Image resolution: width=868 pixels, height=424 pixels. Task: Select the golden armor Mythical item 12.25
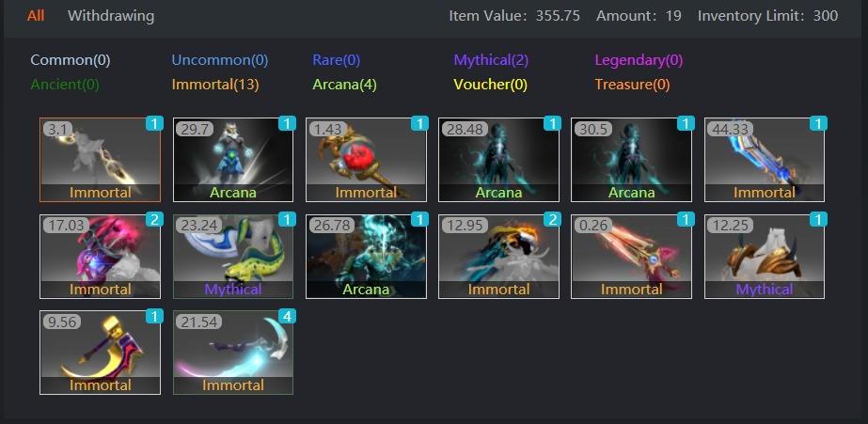[x=765, y=257]
